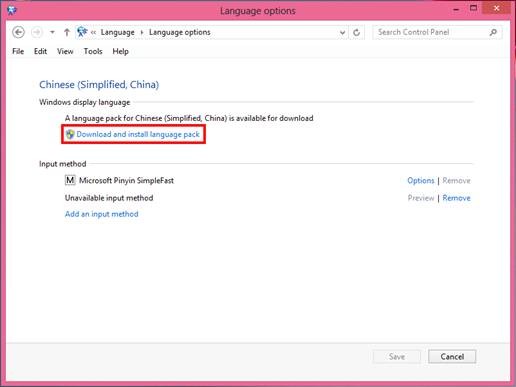Select the Language breadcrumb in address bar
This screenshot has width=516, height=387.
pos(118,32)
